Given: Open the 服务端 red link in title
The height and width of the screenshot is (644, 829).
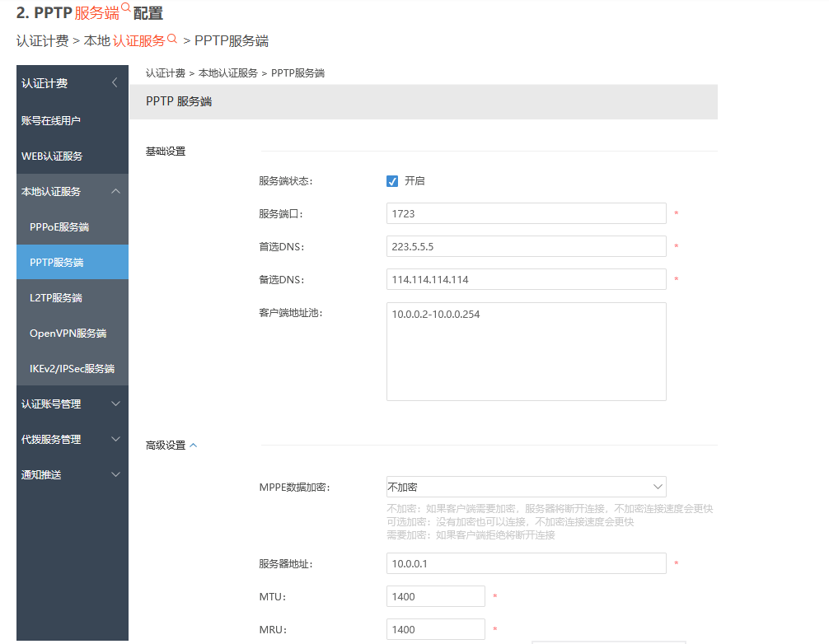Looking at the screenshot, I should pyautogui.click(x=96, y=12).
